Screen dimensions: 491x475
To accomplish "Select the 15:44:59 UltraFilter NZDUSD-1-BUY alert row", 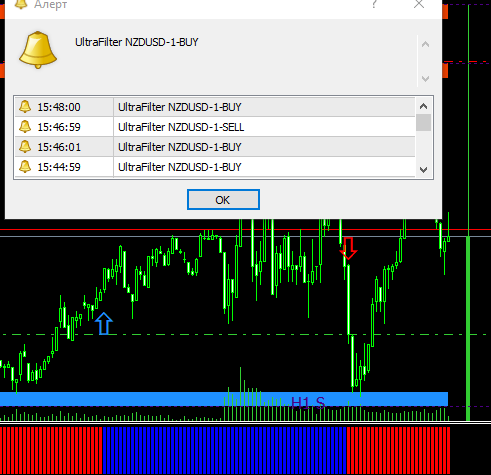I will (215, 167).
